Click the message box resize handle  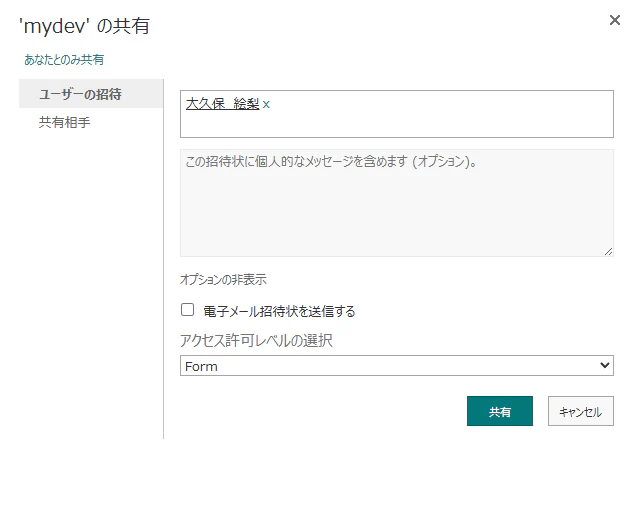(608, 252)
